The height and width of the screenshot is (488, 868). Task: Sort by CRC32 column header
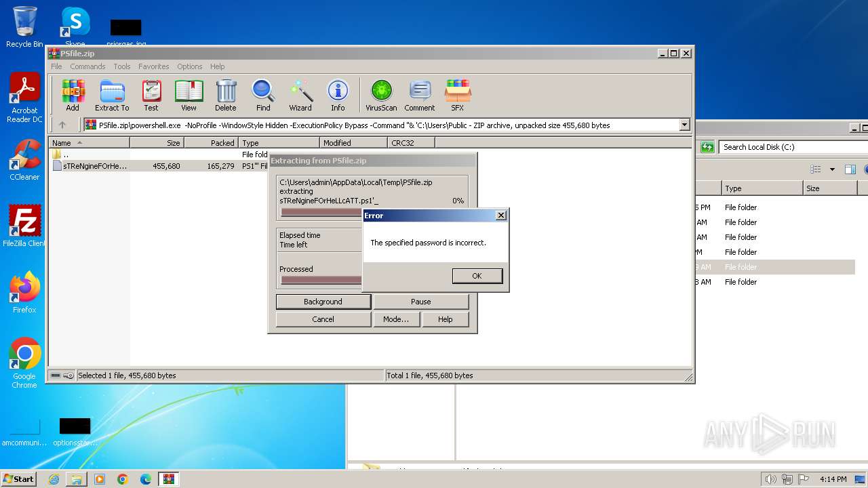tap(411, 143)
